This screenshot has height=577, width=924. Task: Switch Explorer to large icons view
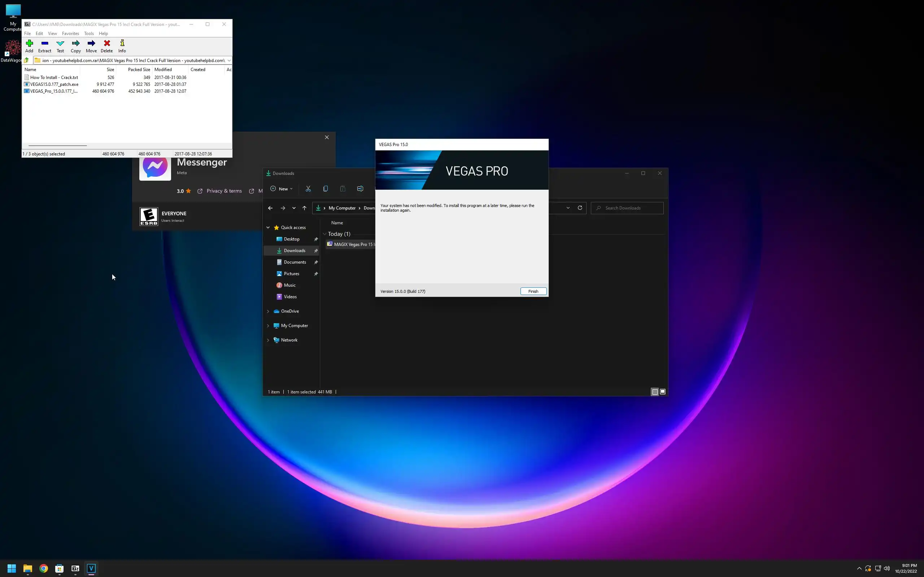(663, 392)
